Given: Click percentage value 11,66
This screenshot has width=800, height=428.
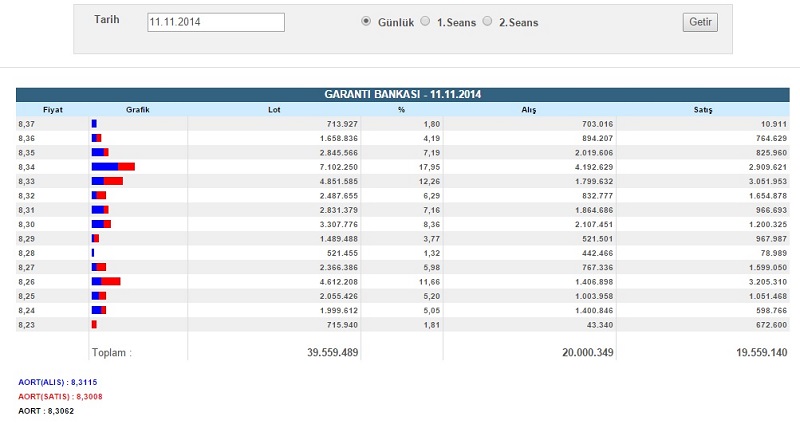Looking at the screenshot, I should point(430,282).
